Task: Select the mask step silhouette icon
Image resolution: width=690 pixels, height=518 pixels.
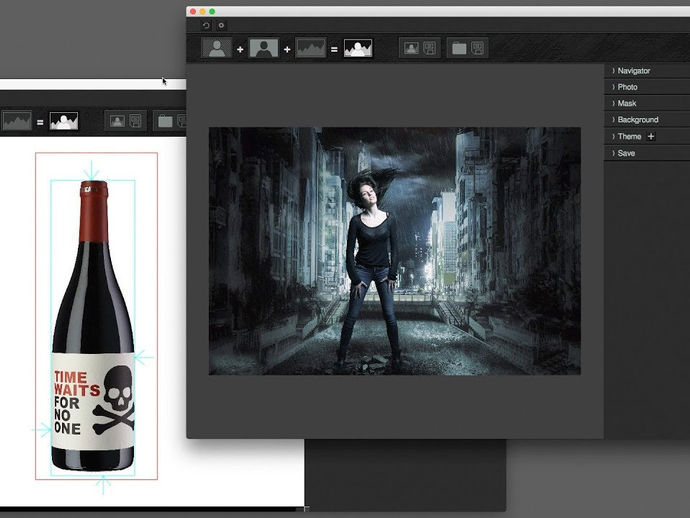Action: (264, 48)
